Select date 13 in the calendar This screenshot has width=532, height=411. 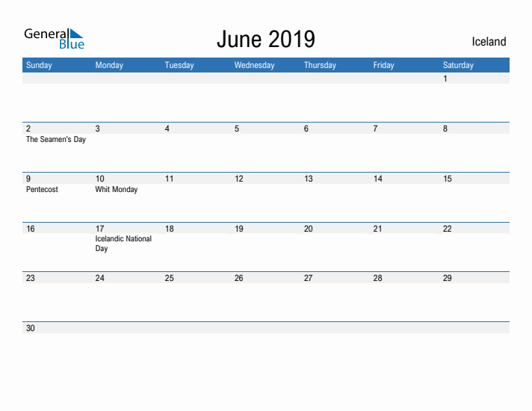click(x=309, y=179)
